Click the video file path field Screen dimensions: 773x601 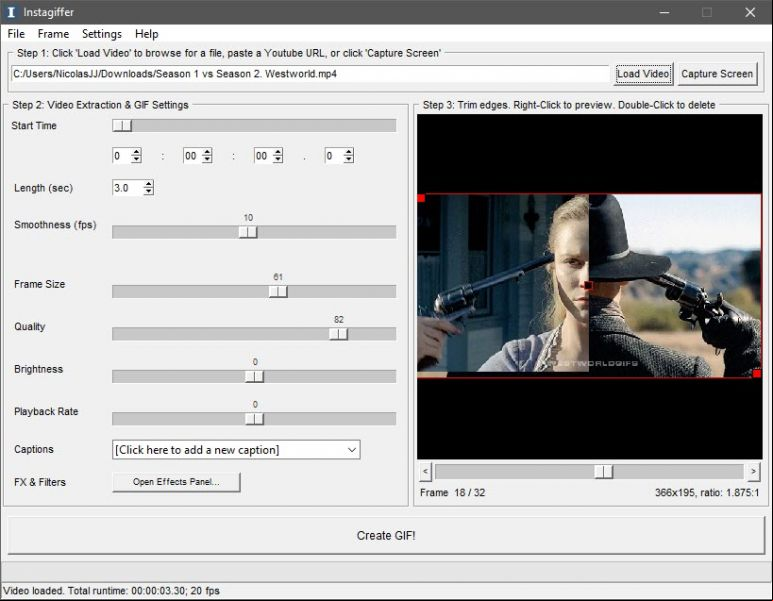(x=311, y=74)
